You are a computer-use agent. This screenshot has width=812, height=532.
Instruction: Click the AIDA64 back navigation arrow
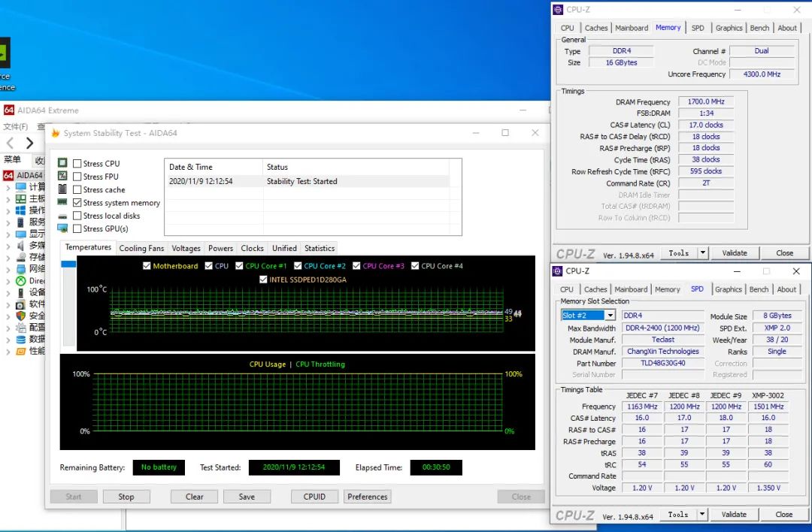[x=10, y=143]
